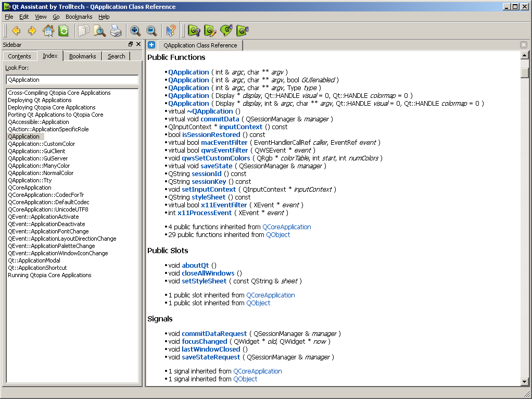Follow the qwsSetCustomColors link
Image resolution: width=532 pixels, height=399 pixels.
tap(216, 158)
